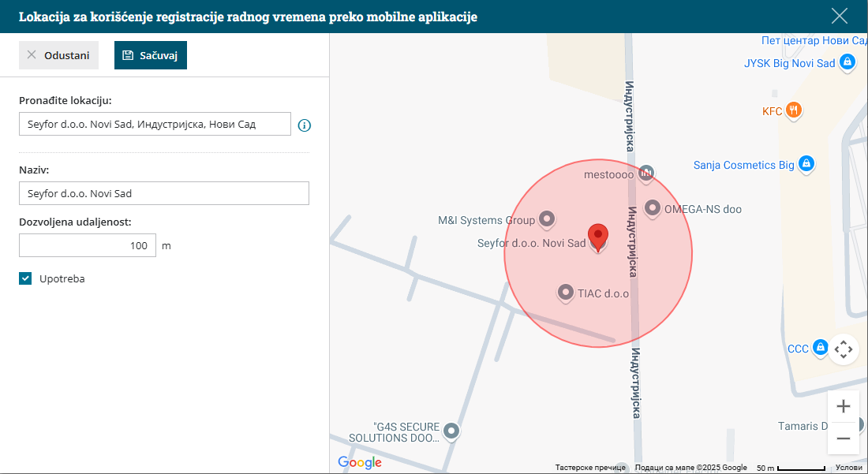Click the Dozvoljena udaljenost distance field

88,245
